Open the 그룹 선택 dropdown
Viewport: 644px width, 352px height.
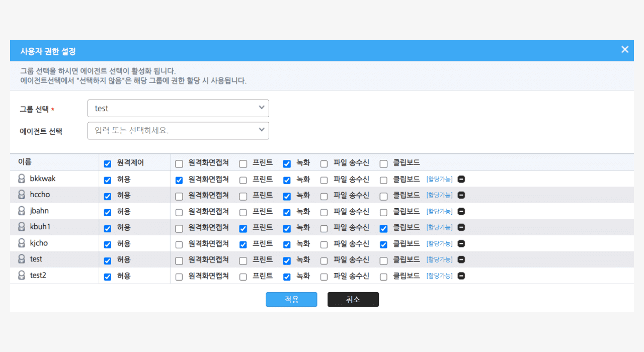178,108
